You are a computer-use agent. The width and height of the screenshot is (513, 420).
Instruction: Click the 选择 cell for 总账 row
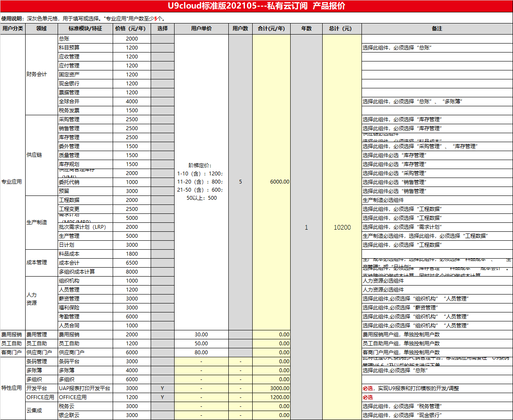pyautogui.click(x=162, y=39)
